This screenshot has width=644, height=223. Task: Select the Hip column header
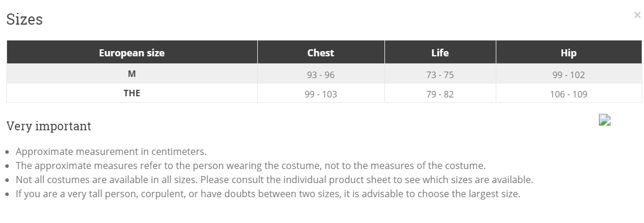(x=568, y=52)
